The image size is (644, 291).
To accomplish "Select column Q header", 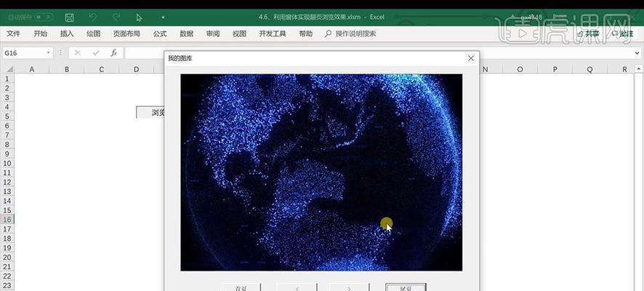I will tap(589, 69).
